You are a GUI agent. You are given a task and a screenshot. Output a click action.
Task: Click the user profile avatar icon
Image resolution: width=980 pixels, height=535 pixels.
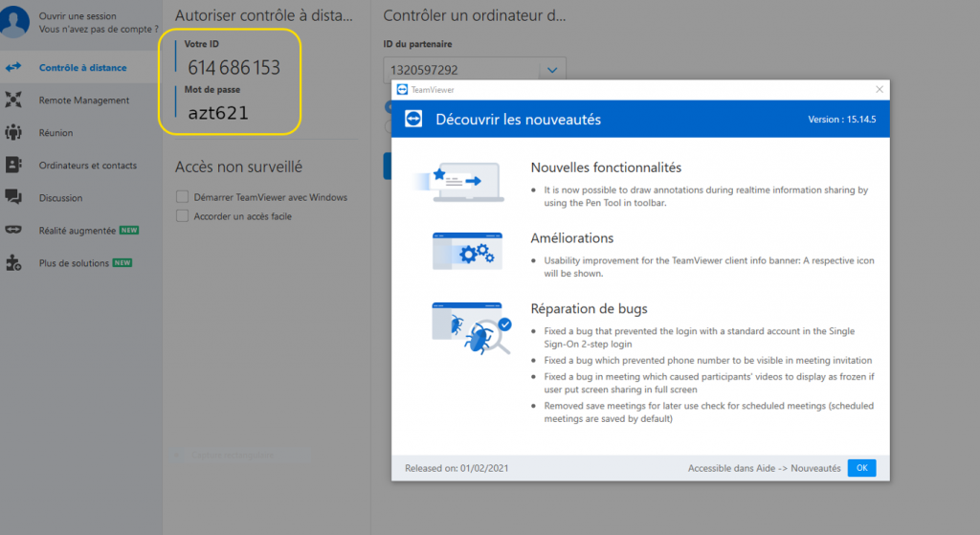coord(14,21)
